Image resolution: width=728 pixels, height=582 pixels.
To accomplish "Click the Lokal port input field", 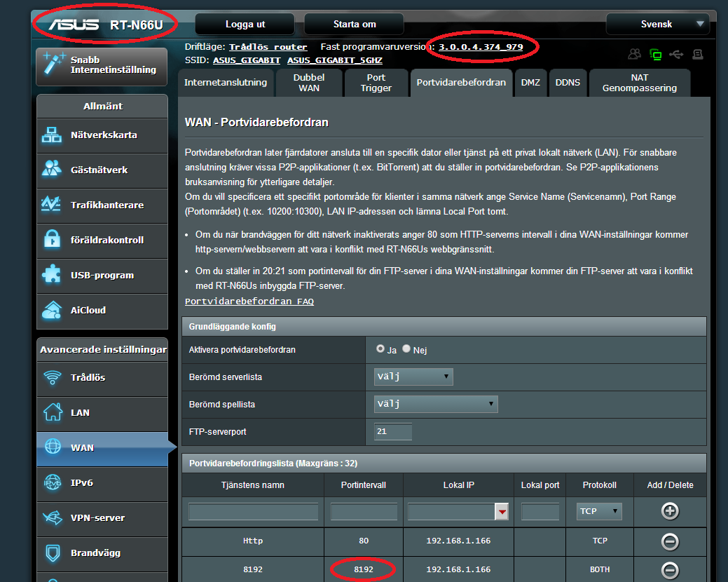I will [x=540, y=511].
